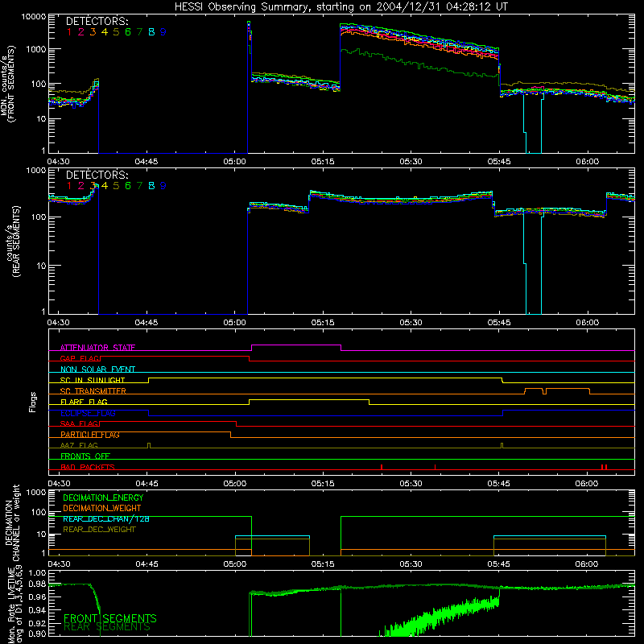
Task: Select green detector 6 in the front segments legend
Action: point(128,32)
